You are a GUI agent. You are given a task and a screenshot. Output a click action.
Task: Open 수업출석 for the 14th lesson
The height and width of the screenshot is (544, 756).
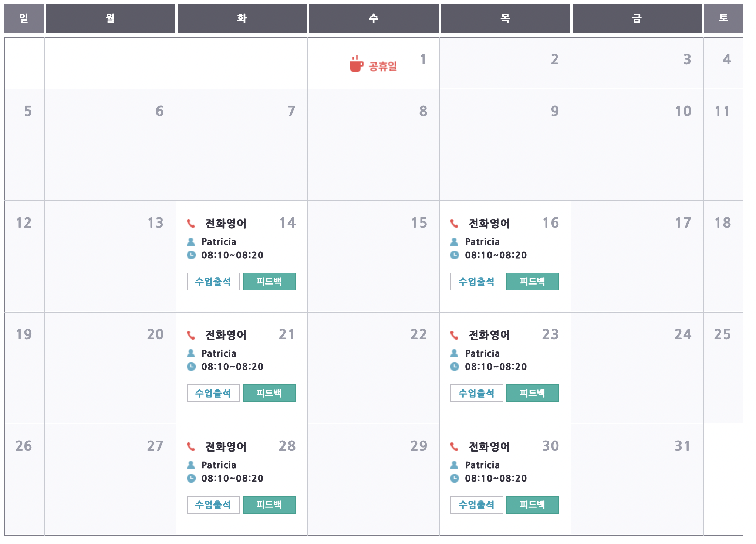coord(213,282)
